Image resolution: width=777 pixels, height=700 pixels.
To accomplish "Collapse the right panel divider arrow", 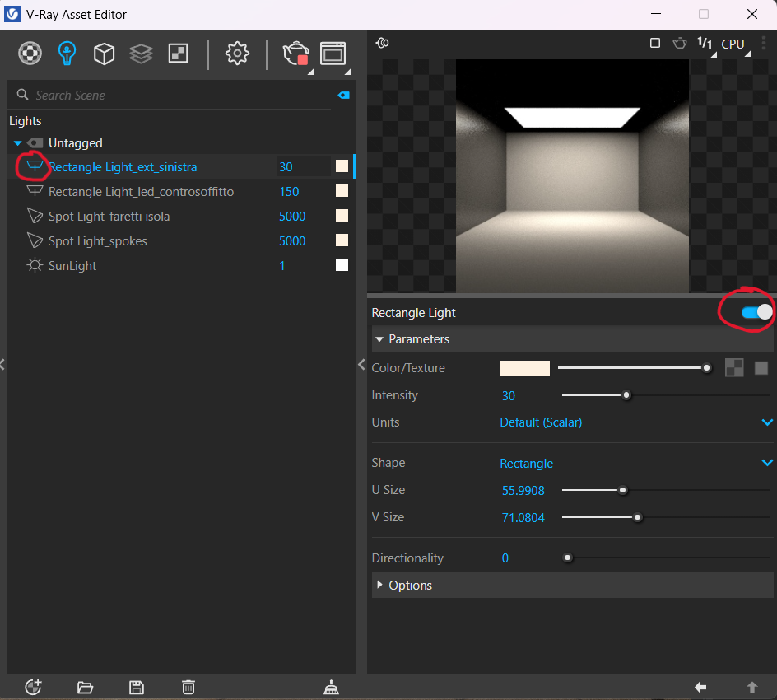I will 361,365.
